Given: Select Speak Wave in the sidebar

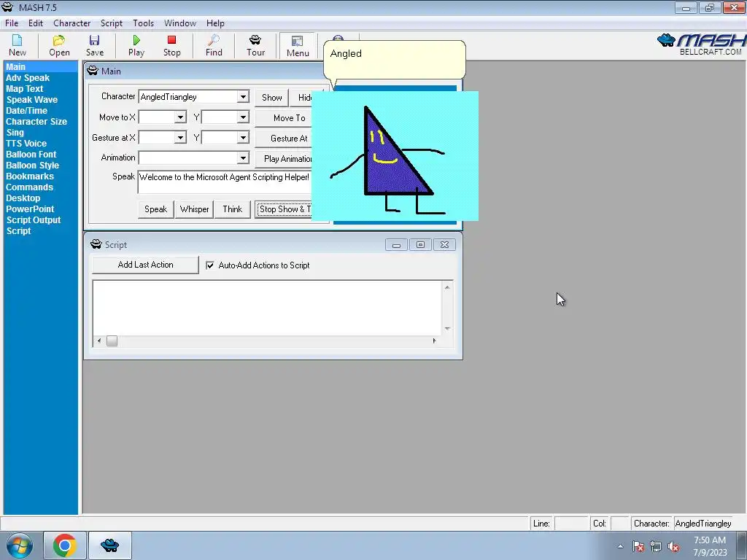Looking at the screenshot, I should [32, 99].
